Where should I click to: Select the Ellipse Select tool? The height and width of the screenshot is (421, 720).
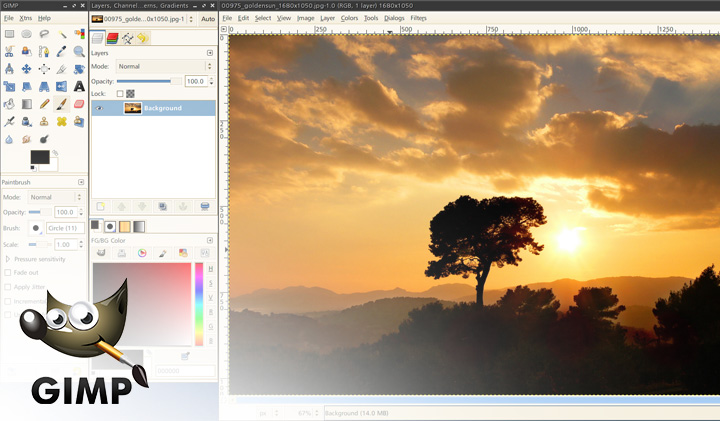[27, 34]
